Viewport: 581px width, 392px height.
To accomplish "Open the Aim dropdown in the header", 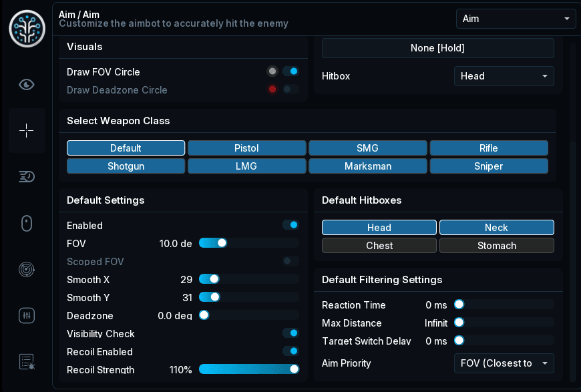I will pos(516,19).
